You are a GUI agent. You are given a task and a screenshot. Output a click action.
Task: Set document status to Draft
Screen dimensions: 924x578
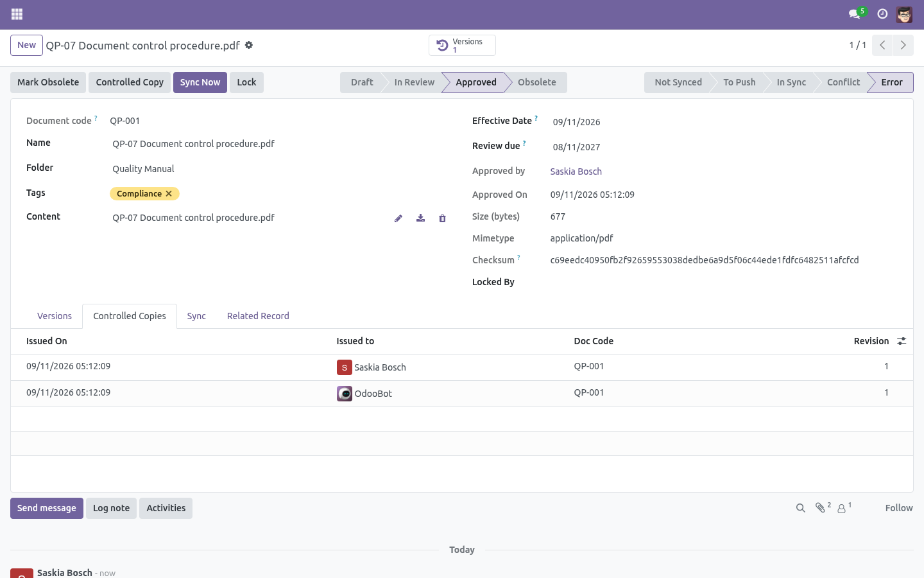[x=362, y=82]
